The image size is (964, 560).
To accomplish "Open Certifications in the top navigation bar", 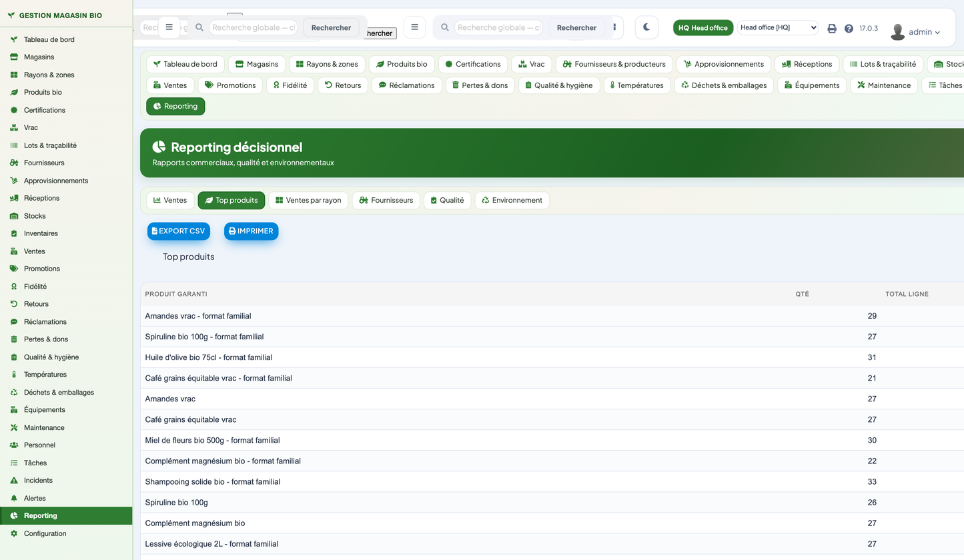I will [473, 64].
